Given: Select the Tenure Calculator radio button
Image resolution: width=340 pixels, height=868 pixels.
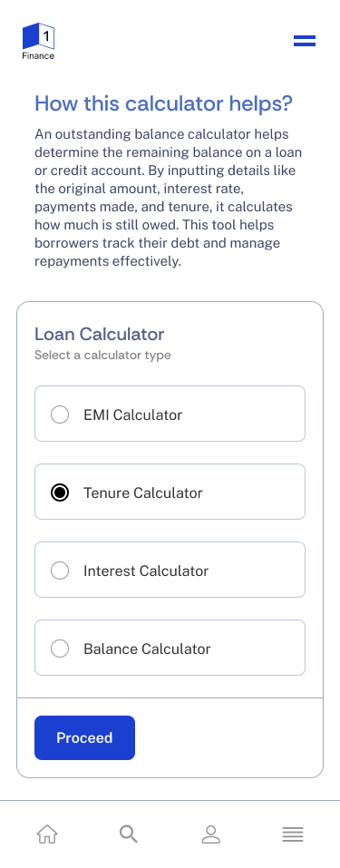Looking at the screenshot, I should (x=60, y=493).
